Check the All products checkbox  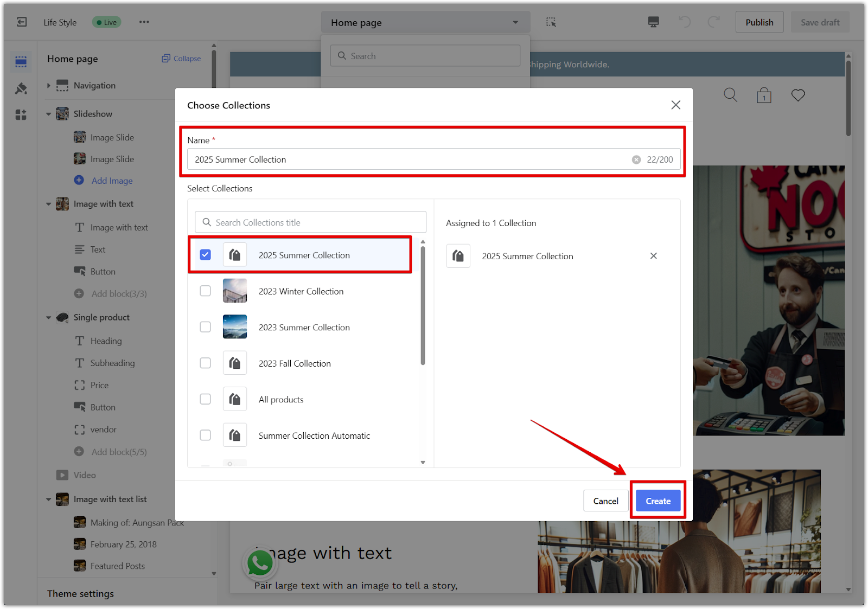point(205,399)
